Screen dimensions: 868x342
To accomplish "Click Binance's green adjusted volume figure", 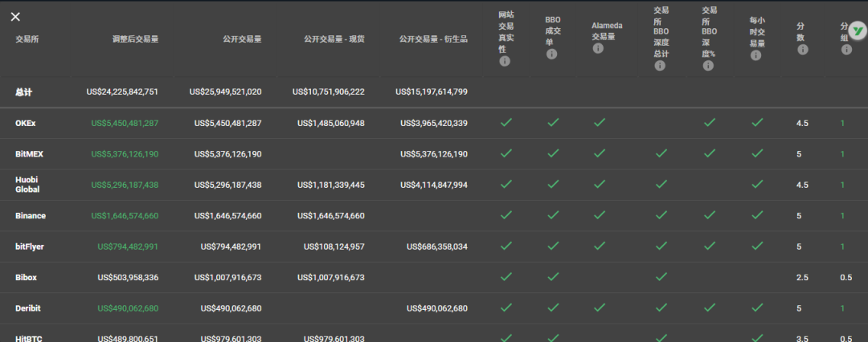I will (x=125, y=216).
